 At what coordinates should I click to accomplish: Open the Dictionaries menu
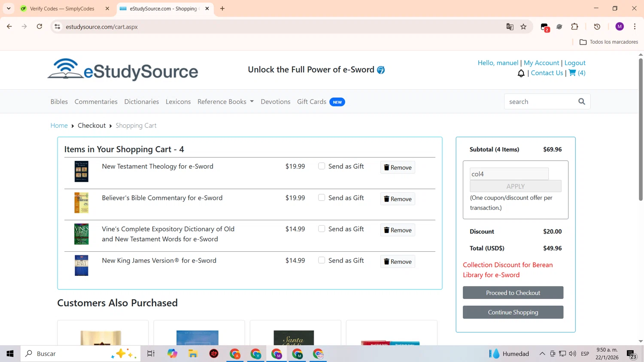pos(141,102)
